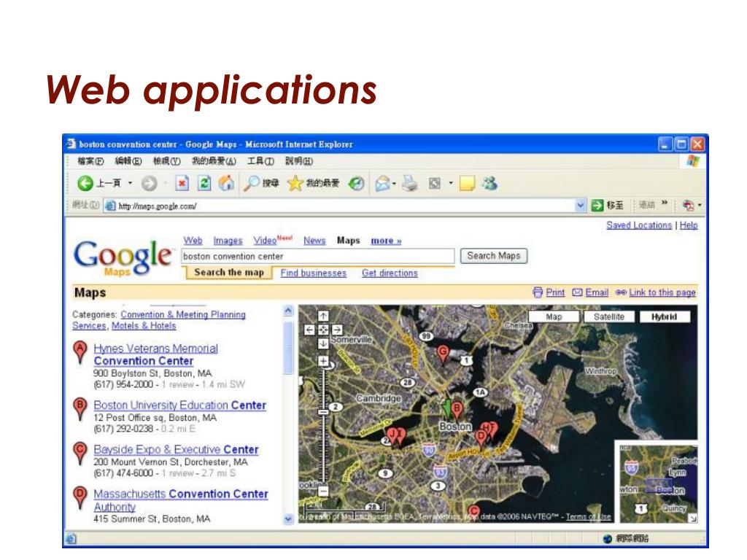Open Saved Locations link
The height and width of the screenshot is (560, 747).
point(639,225)
